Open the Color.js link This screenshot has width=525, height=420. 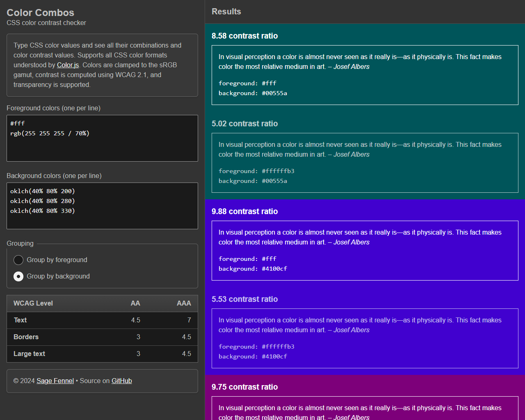(x=68, y=65)
